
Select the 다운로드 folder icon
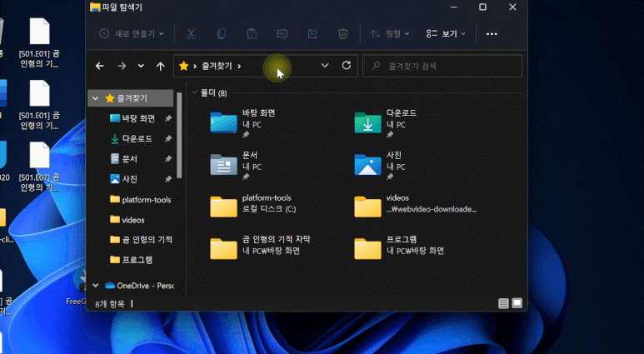(x=367, y=122)
